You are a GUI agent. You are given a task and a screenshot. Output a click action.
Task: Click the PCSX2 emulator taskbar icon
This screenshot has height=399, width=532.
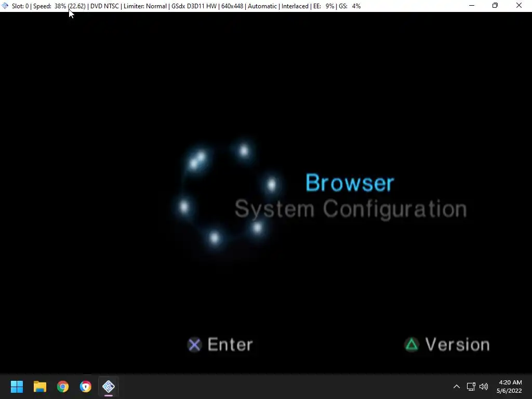(x=109, y=387)
